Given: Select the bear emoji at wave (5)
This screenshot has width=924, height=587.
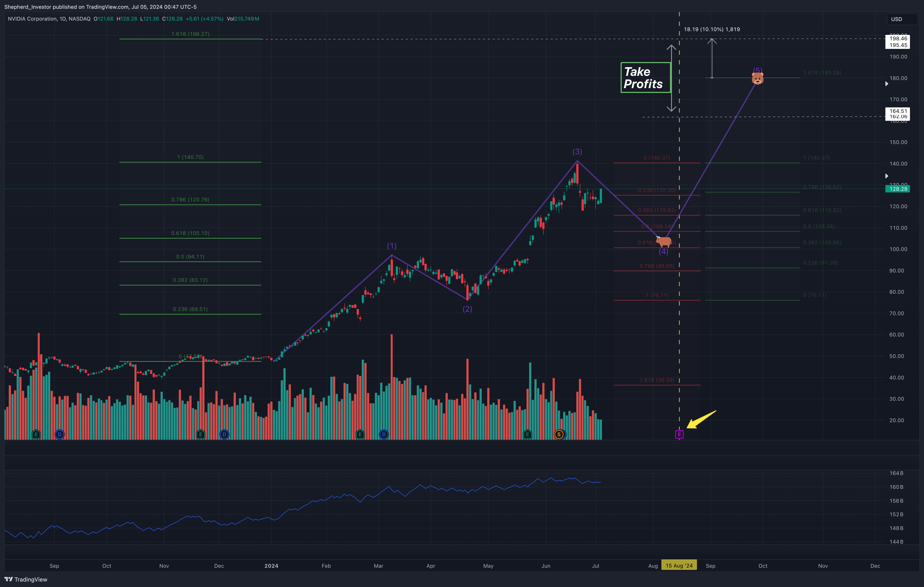Looking at the screenshot, I should tap(757, 79).
